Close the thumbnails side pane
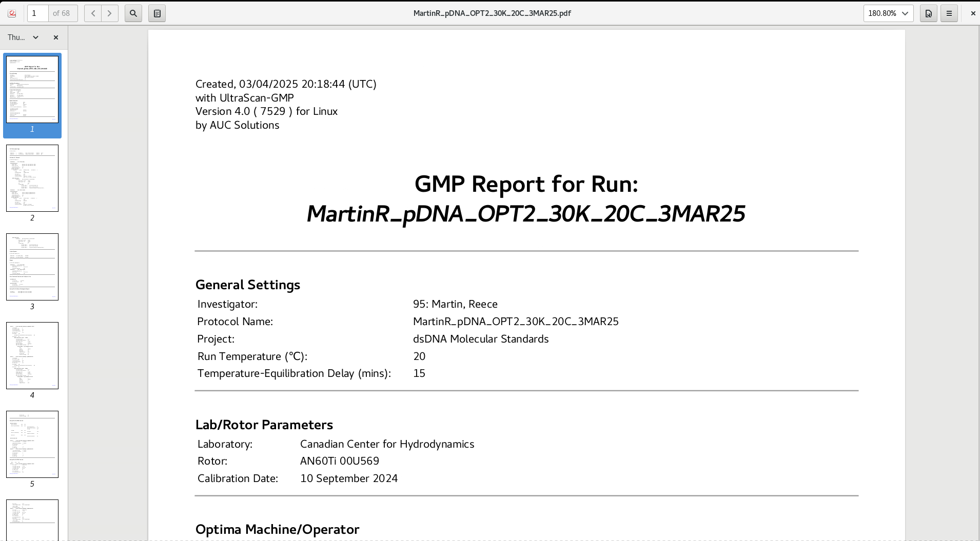This screenshot has height=541, width=980. (x=56, y=37)
